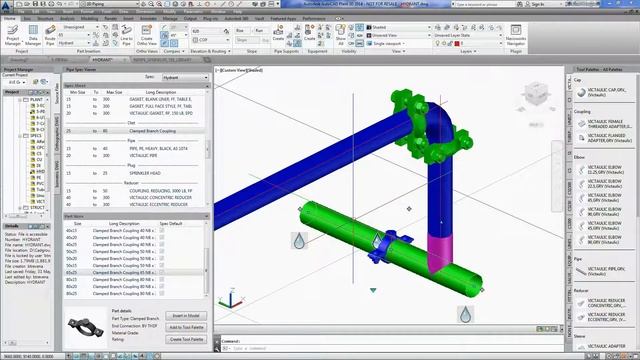The width and height of the screenshot is (640, 360).
Task: Click Create in Pipe Supports panel
Action: coord(278,33)
